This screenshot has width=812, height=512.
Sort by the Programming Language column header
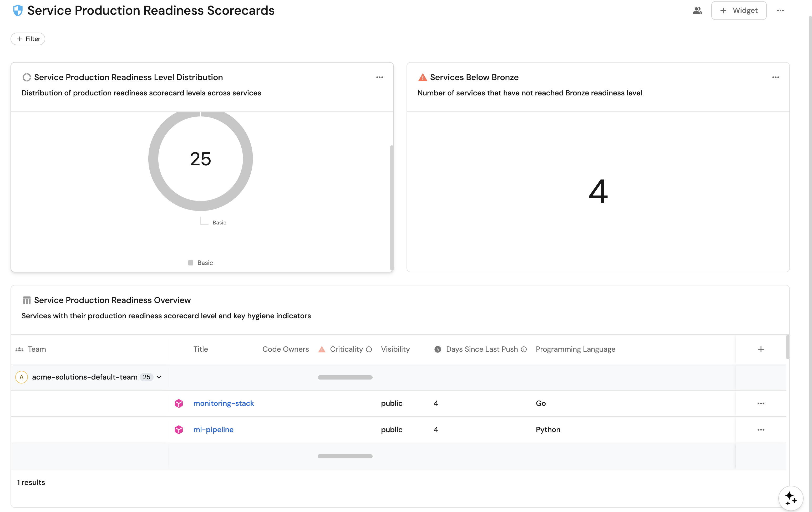[575, 349]
